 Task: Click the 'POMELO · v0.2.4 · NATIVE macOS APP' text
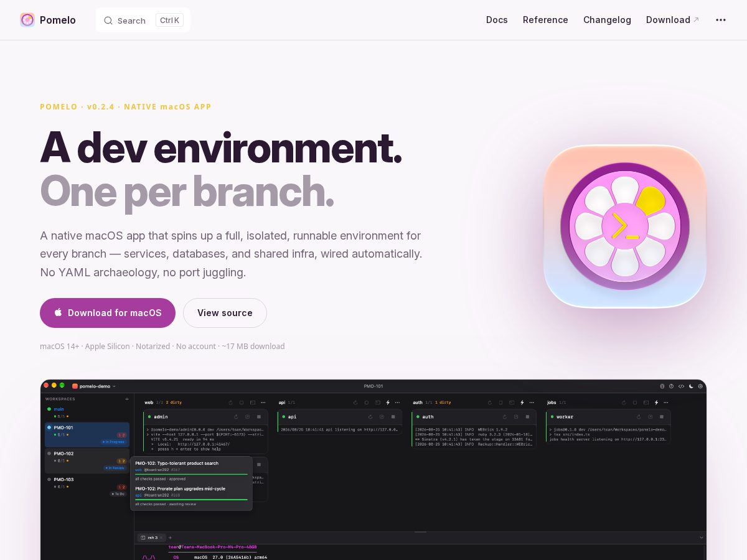point(126,107)
